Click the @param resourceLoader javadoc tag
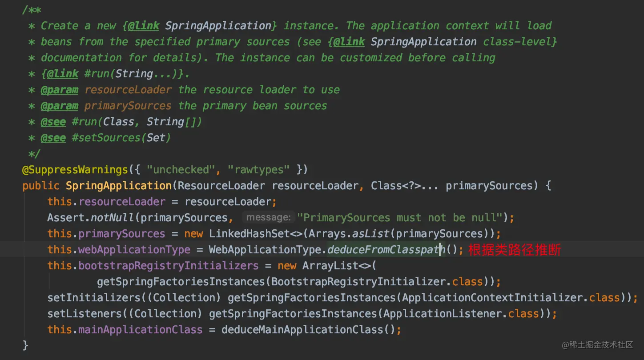Viewport: 644px width, 360px height. coord(106,90)
